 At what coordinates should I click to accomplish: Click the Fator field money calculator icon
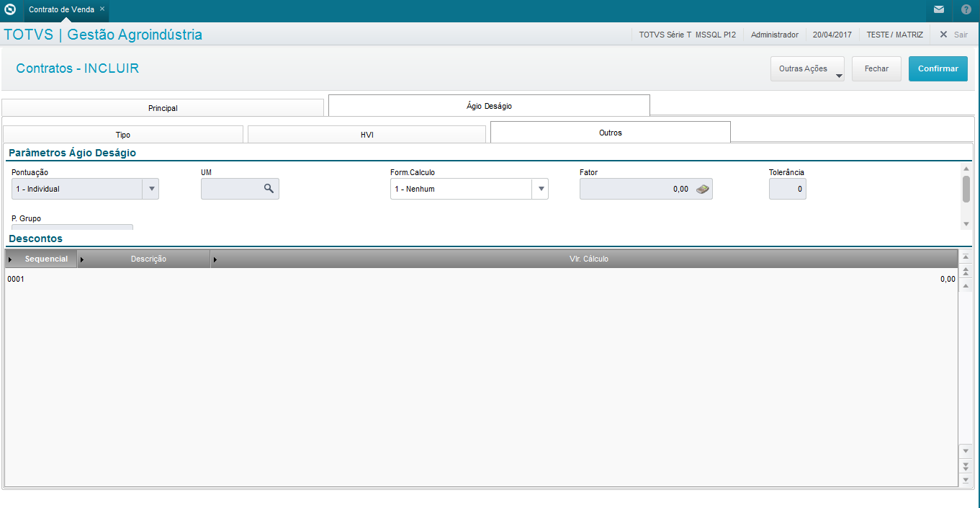pos(703,189)
